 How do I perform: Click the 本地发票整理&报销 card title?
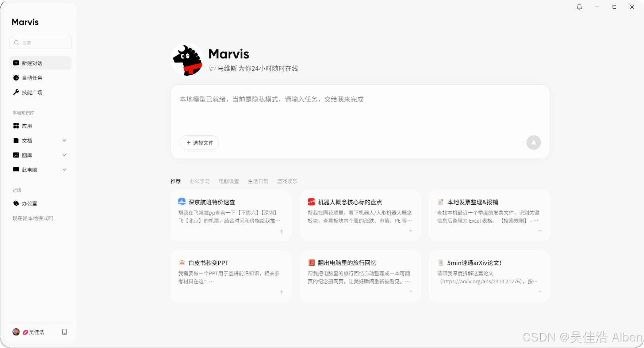click(473, 202)
